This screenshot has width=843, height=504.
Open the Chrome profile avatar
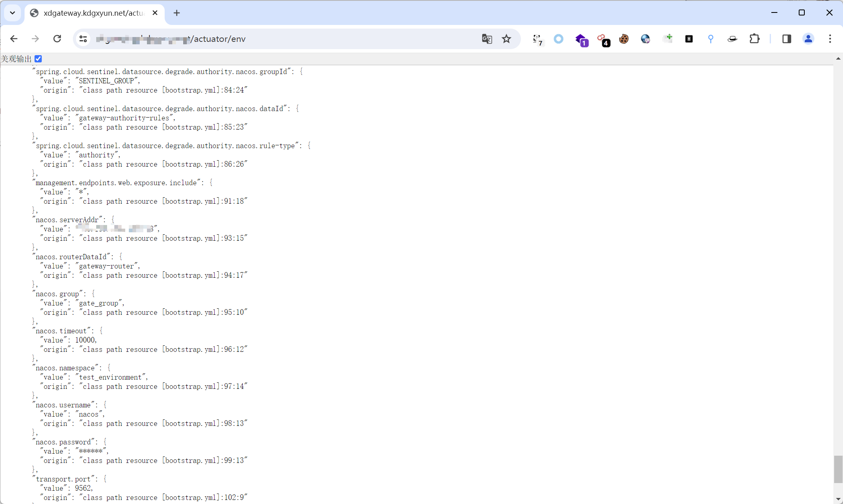pos(808,39)
